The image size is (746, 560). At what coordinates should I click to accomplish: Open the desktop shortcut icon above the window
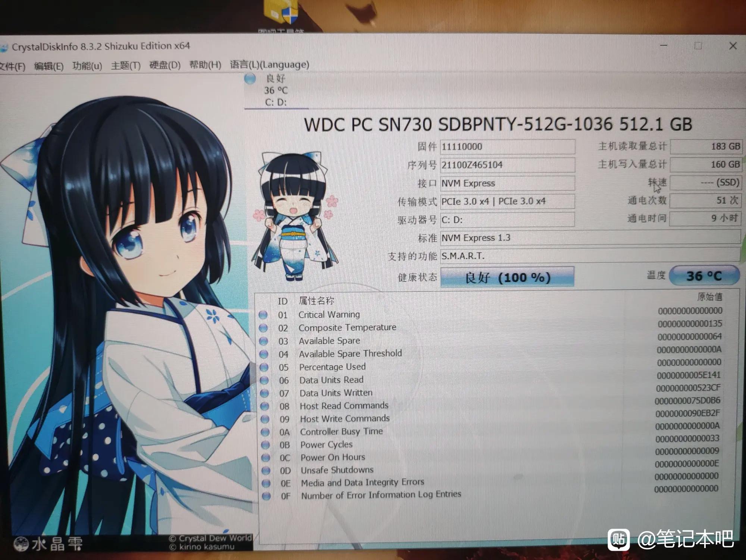click(281, 17)
